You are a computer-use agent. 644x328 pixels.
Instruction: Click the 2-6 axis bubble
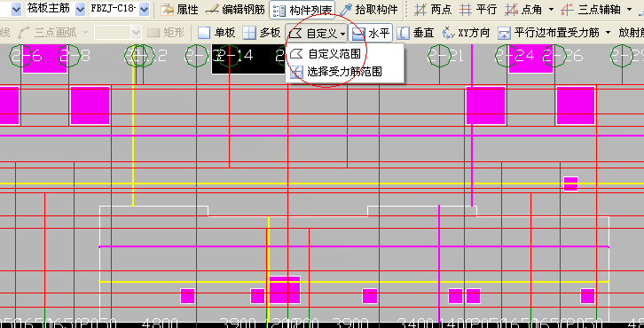click(x=21, y=56)
